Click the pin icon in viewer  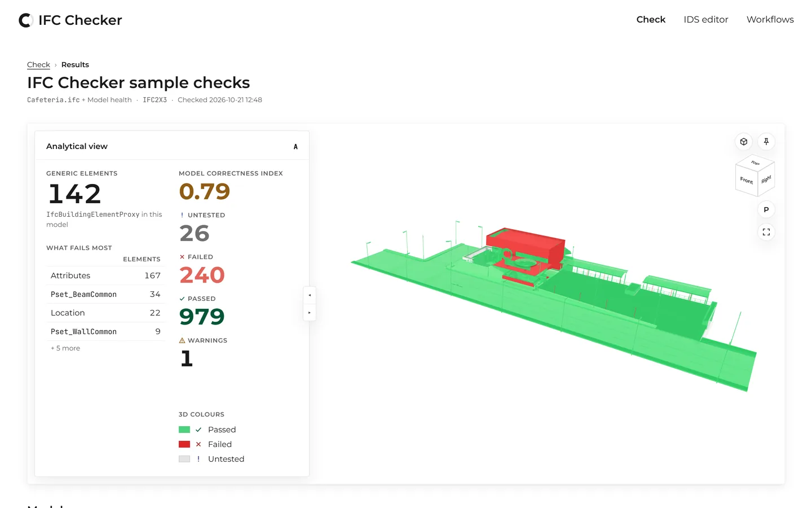coord(766,142)
